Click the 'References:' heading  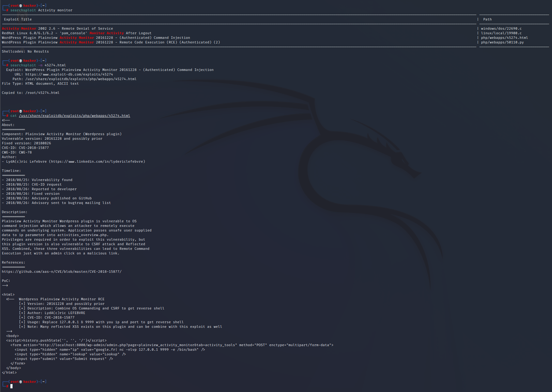tap(13, 262)
